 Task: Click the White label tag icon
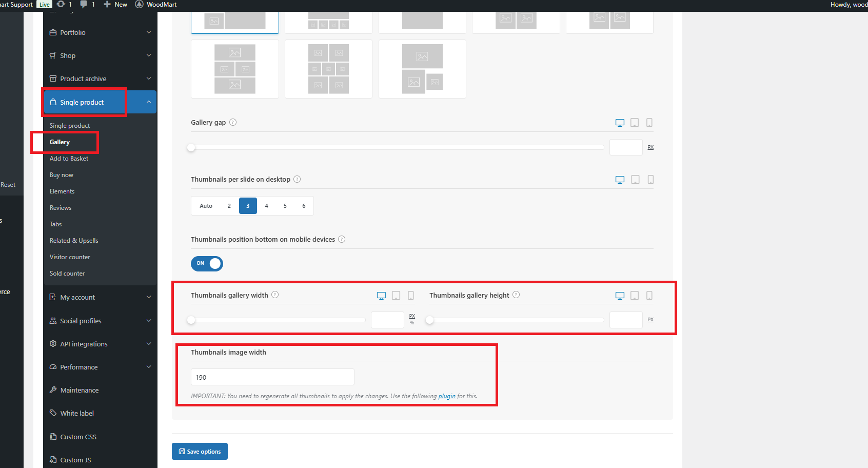53,413
